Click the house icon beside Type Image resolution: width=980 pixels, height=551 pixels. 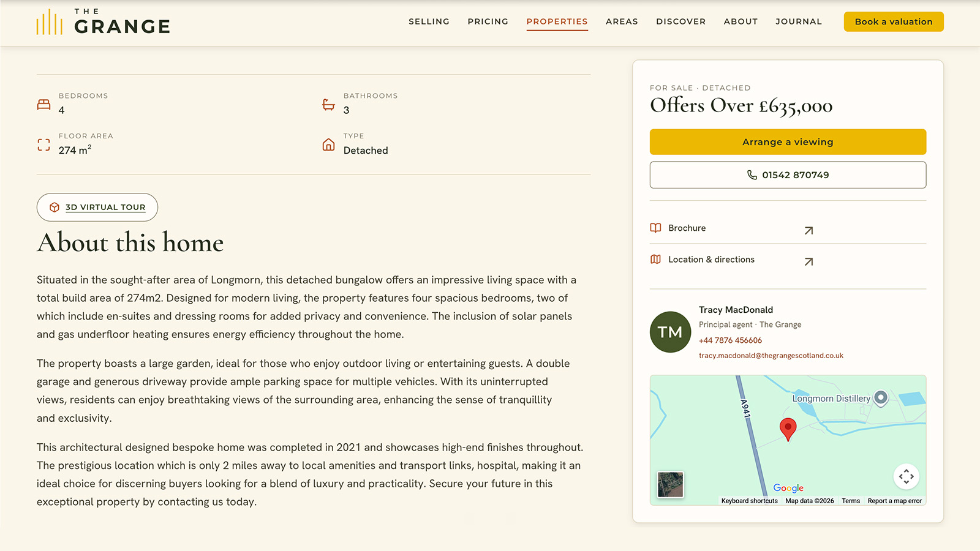(x=329, y=145)
